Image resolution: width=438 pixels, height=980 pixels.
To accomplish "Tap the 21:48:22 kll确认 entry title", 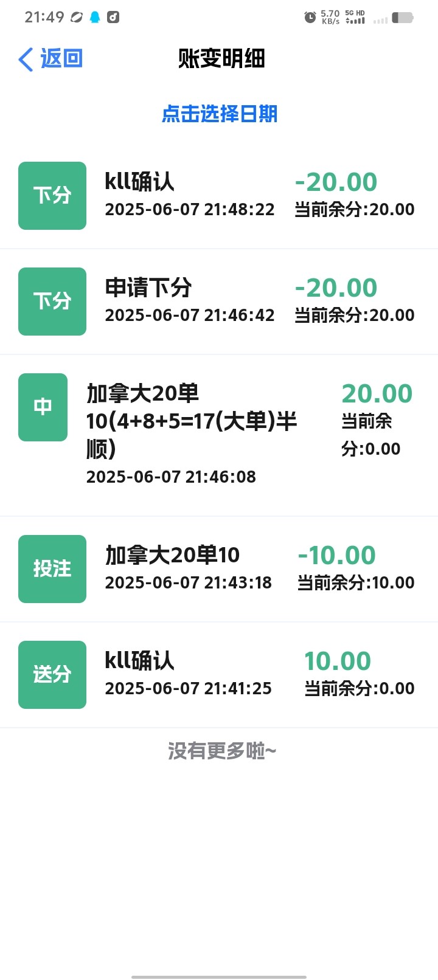I will (140, 182).
